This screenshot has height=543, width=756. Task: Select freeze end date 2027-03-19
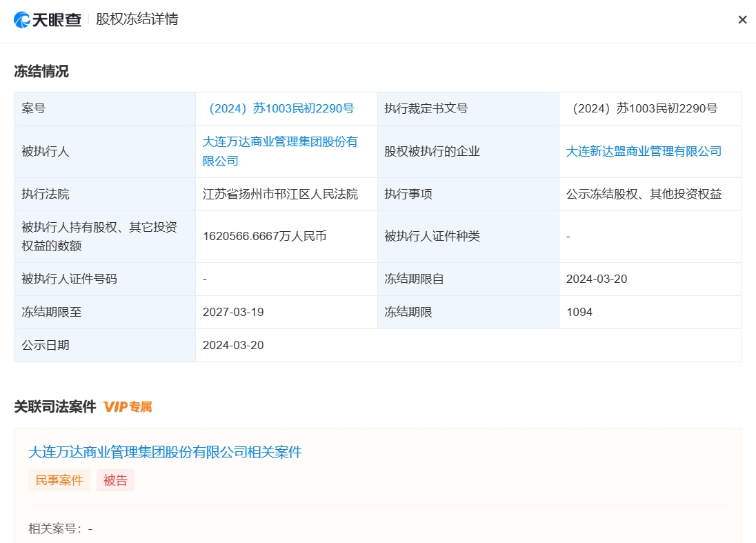point(233,312)
